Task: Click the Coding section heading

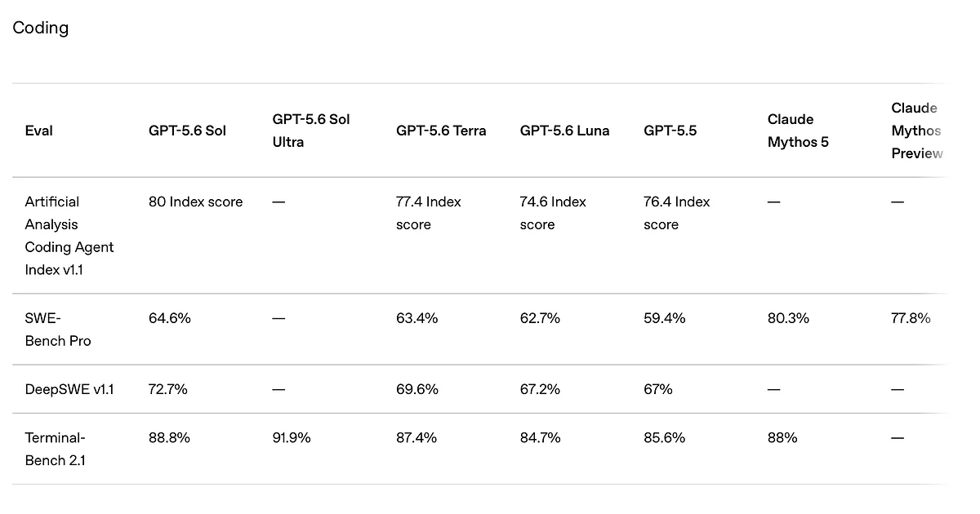Action: (41, 28)
